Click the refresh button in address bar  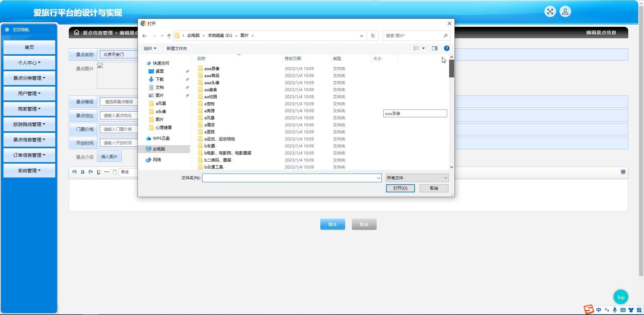point(373,36)
